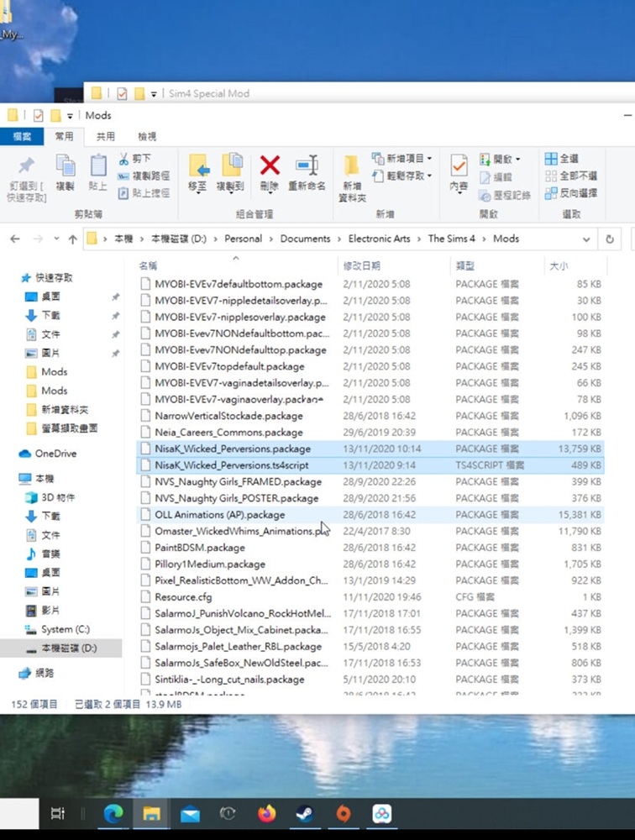Open Quick Access Toolbar customize dropdown in Mods window
The image size is (635, 840).
point(70,116)
